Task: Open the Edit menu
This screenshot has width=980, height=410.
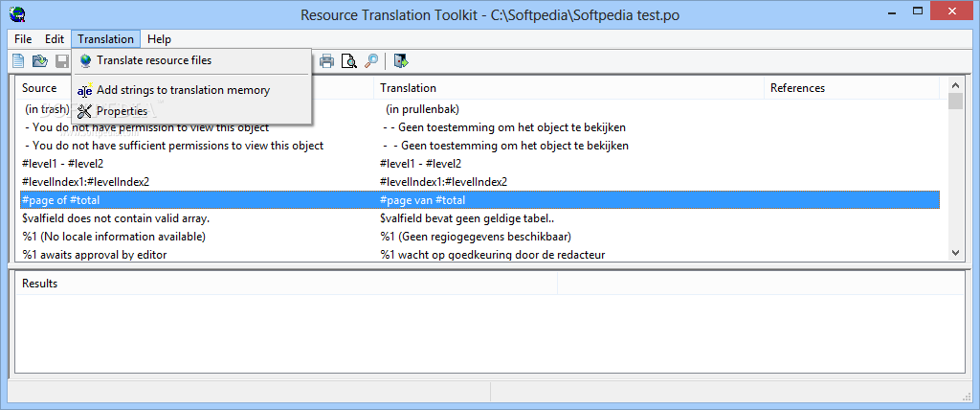Action: point(55,39)
